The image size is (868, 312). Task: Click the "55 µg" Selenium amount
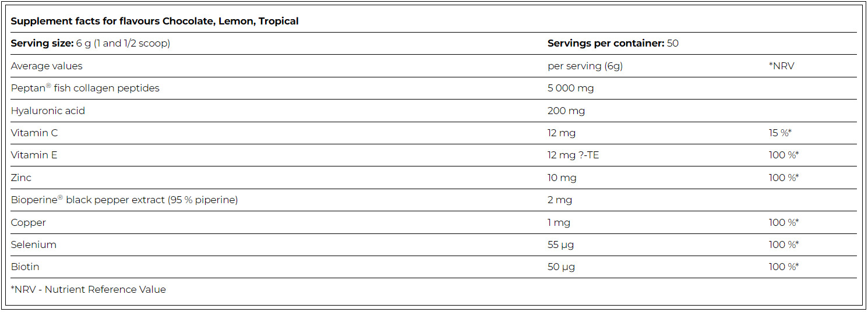click(x=560, y=244)
